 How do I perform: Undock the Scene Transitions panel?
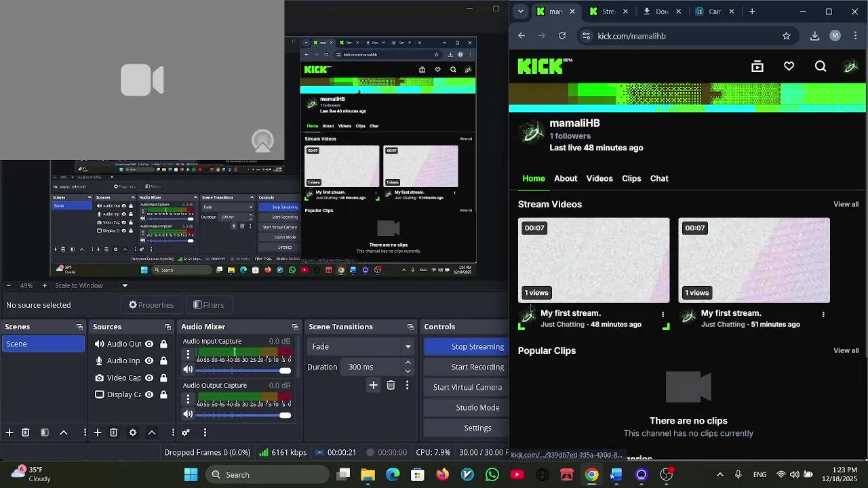click(x=410, y=327)
